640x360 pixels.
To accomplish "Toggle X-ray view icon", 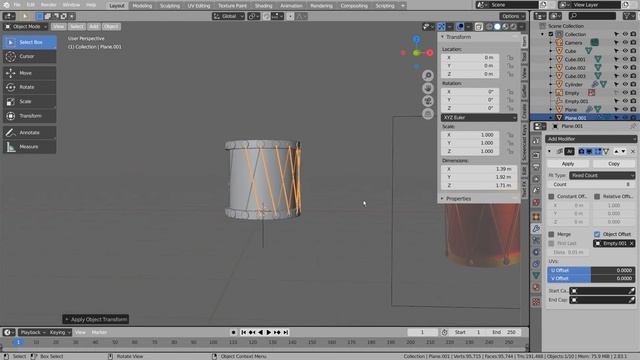I will (x=479, y=27).
